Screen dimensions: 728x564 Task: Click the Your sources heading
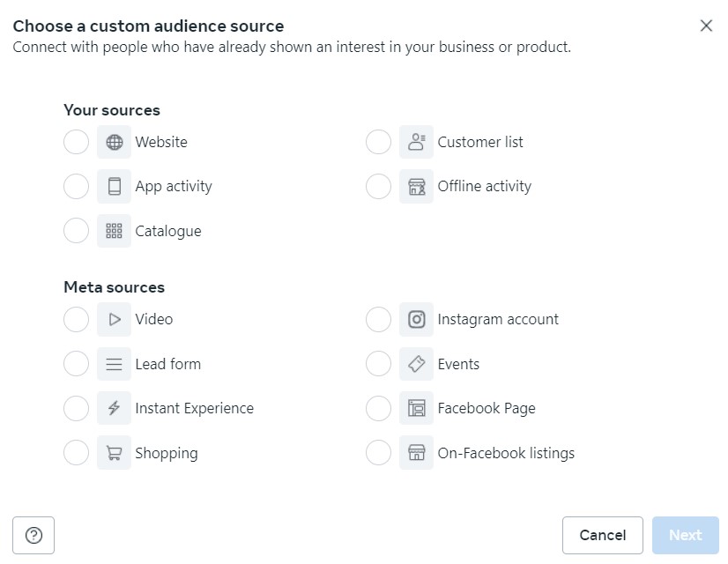(112, 110)
